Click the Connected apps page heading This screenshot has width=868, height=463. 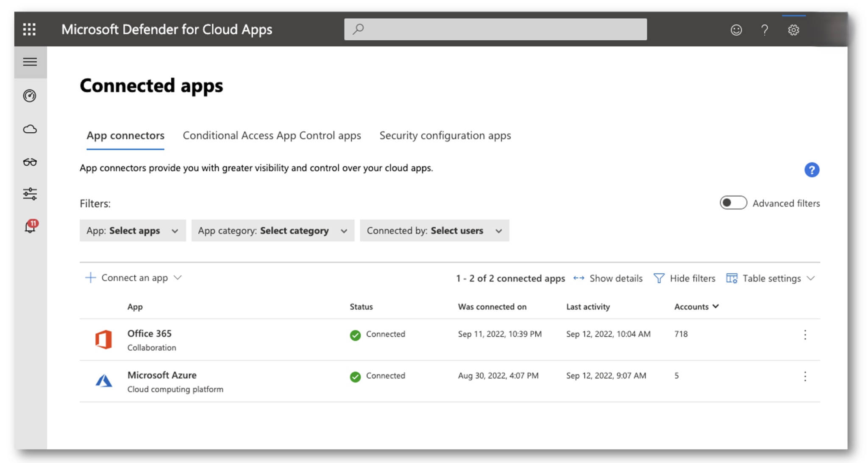151,85
